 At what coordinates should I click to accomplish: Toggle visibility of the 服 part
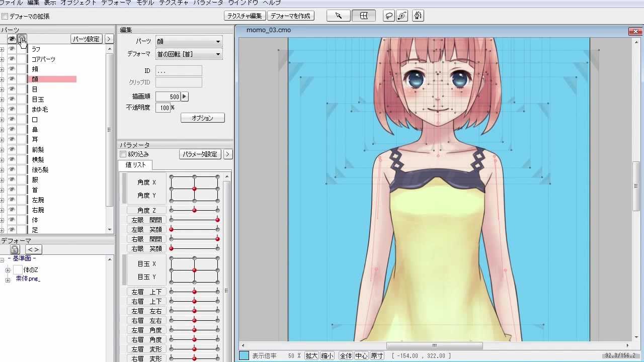click(12, 179)
